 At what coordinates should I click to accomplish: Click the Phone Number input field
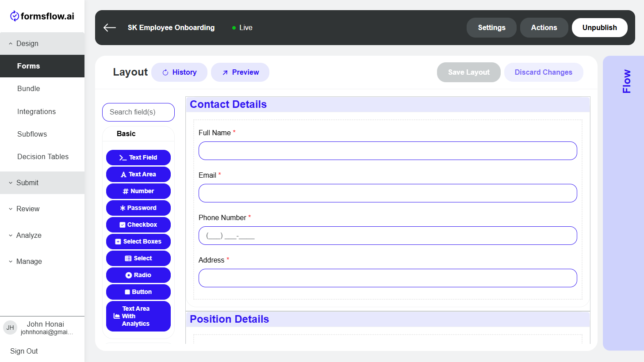[x=388, y=236]
